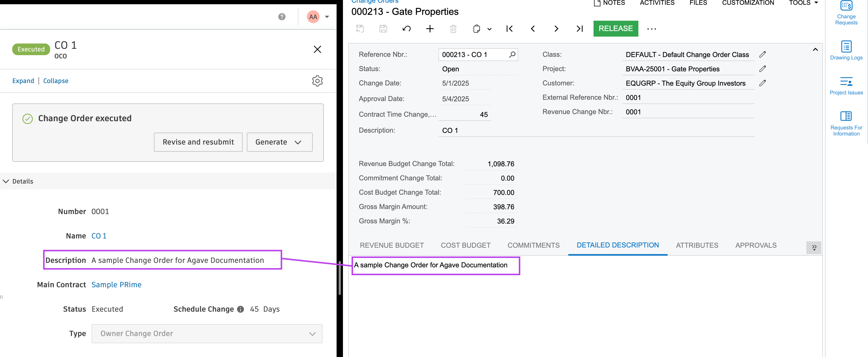Click the green Release button
This screenshot has height=357, width=868.
tap(615, 29)
